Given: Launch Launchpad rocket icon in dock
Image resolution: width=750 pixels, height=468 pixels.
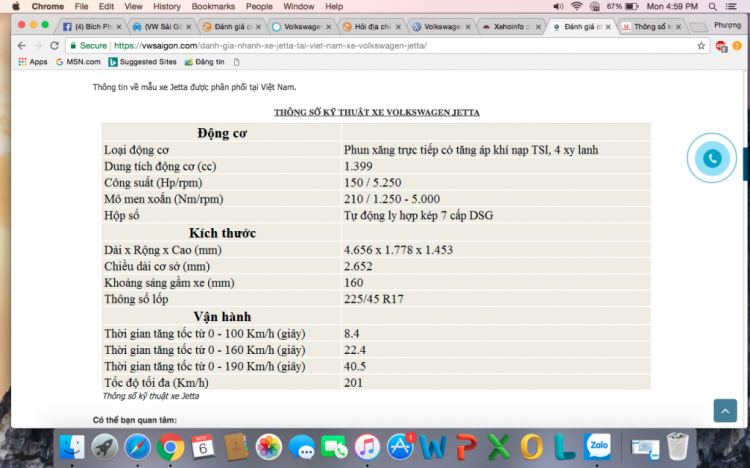Looking at the screenshot, I should [105, 447].
